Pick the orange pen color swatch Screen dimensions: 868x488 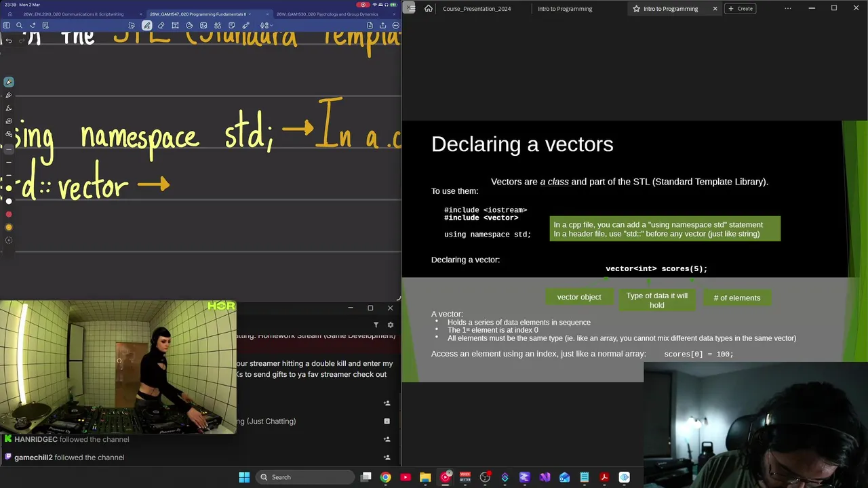tap(9, 227)
